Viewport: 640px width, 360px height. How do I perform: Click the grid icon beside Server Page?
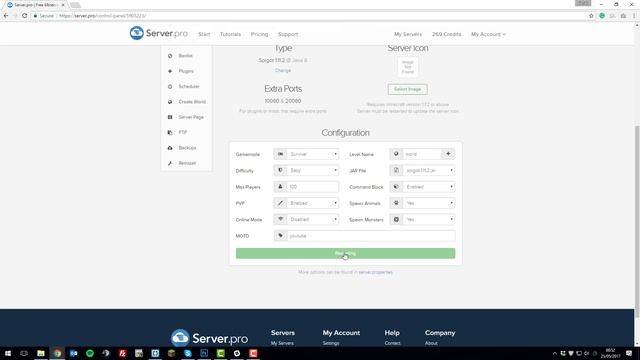coord(170,117)
